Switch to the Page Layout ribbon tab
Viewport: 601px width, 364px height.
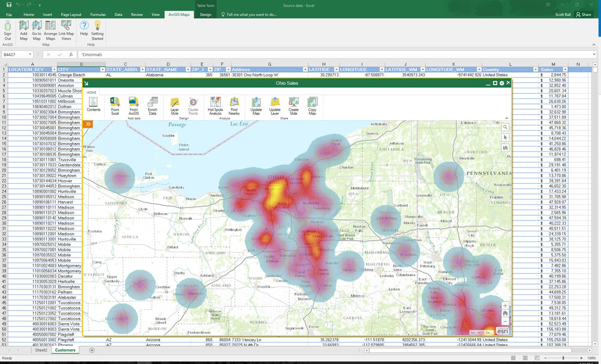click(71, 14)
